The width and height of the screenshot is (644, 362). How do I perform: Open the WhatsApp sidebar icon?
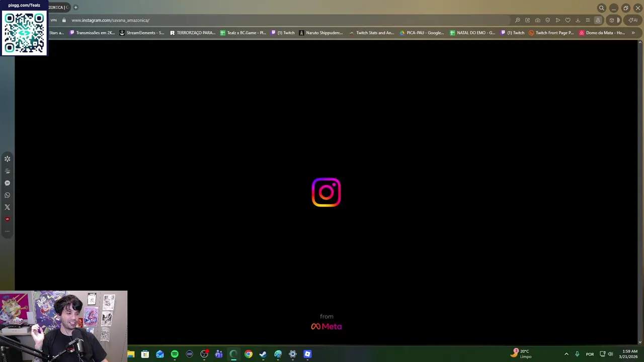[x=7, y=195]
